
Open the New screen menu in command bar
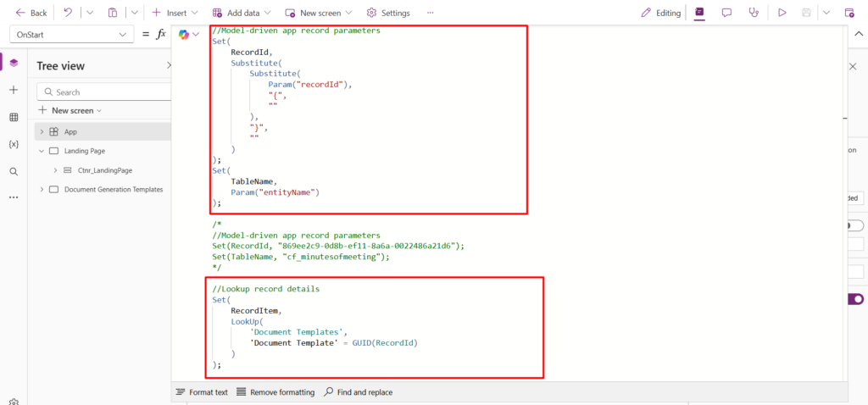[x=320, y=13]
